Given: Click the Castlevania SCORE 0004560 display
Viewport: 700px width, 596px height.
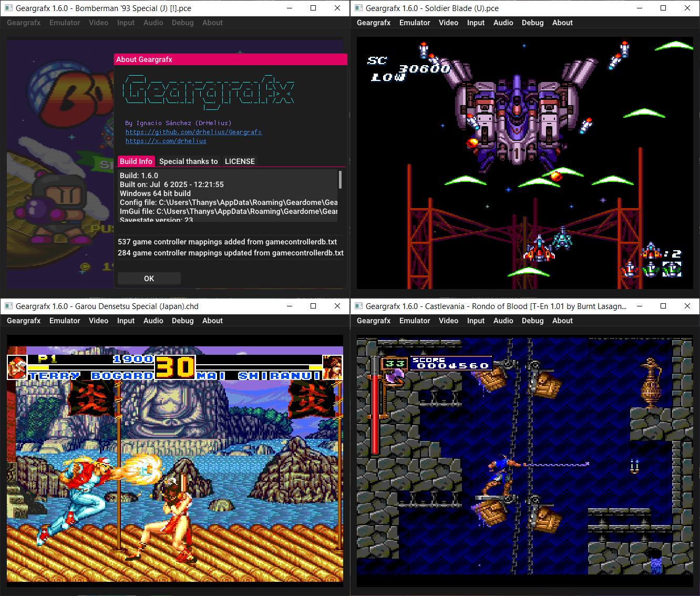Looking at the screenshot, I should point(450,363).
